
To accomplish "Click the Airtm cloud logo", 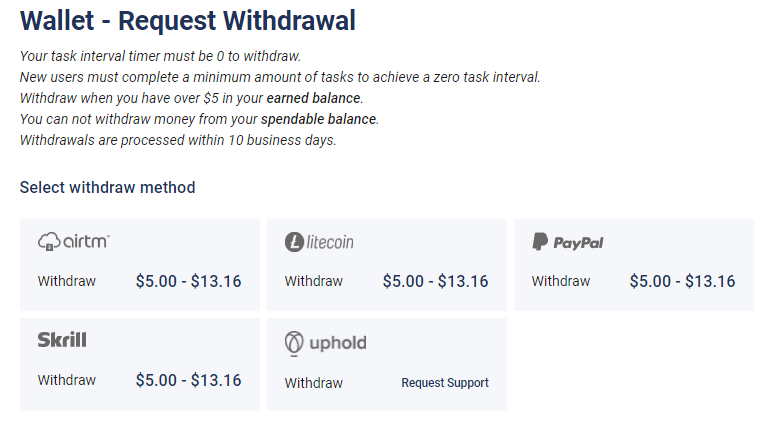I will pyautogui.click(x=74, y=241).
